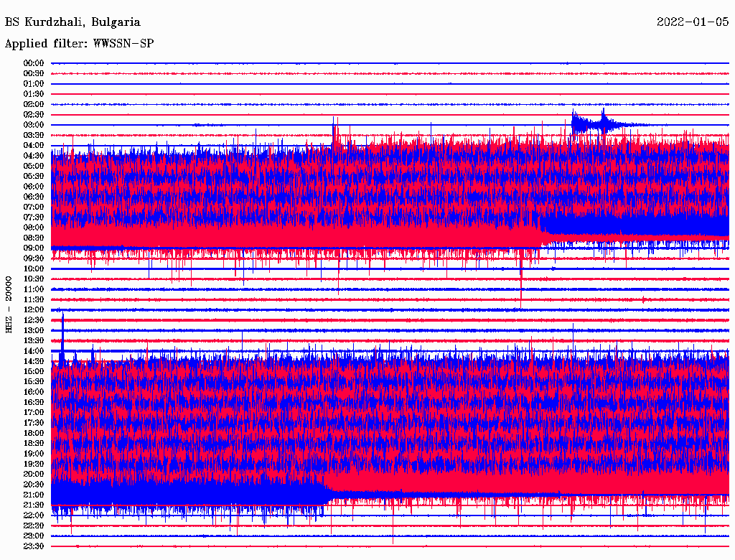Select the Applied filter WWSSN-SP text
735x560 pixels.
click(79, 44)
